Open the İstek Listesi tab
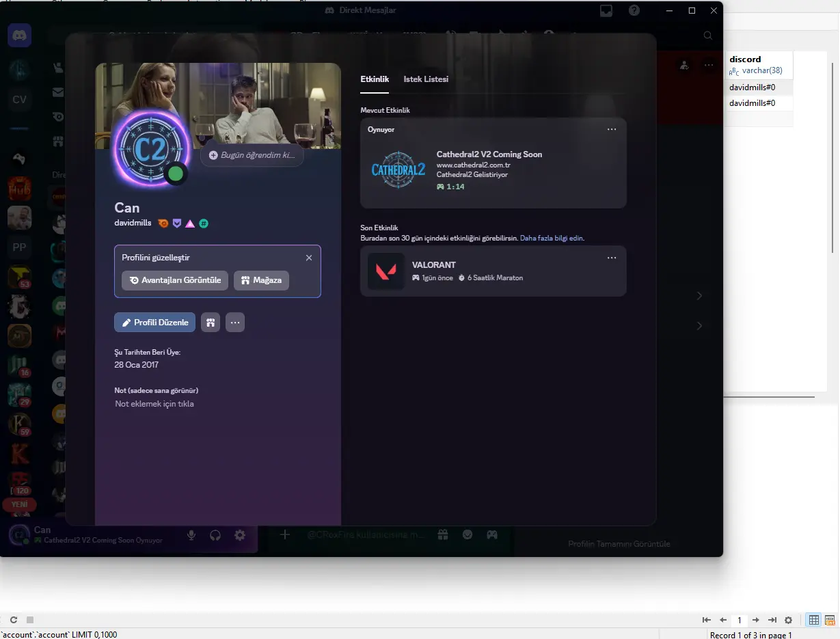The width and height of the screenshot is (840, 639). click(426, 79)
